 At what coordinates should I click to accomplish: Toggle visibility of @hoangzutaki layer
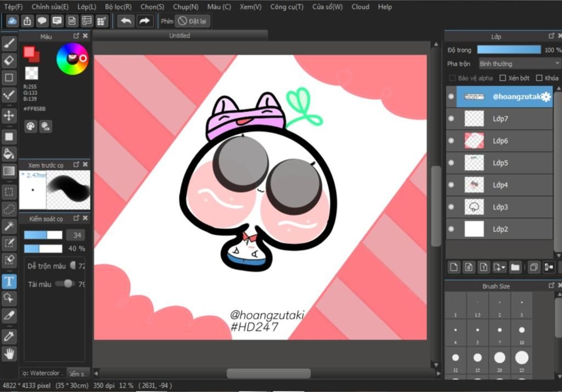(x=451, y=96)
